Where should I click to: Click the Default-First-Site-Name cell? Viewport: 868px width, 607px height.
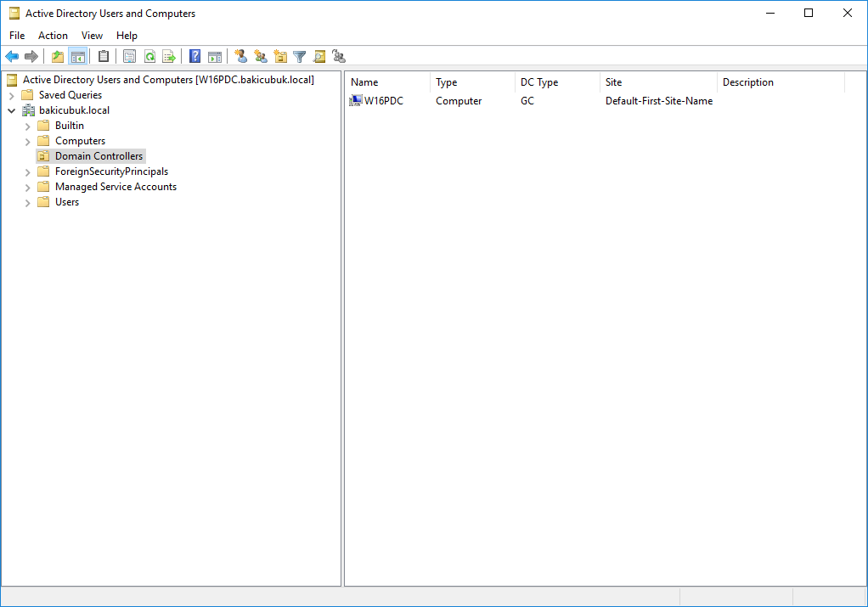coord(659,101)
